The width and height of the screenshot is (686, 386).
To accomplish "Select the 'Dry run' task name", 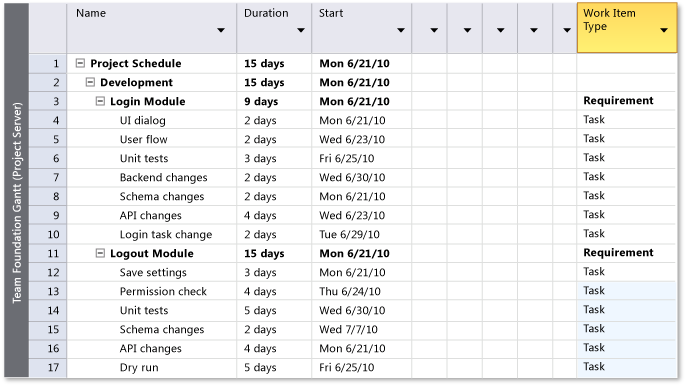I will point(139,368).
